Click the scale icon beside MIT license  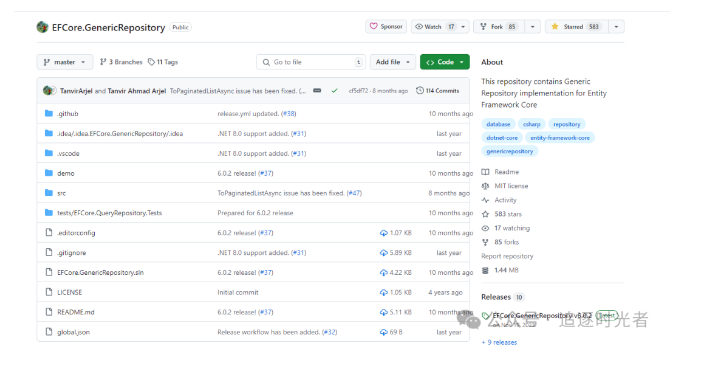485,186
